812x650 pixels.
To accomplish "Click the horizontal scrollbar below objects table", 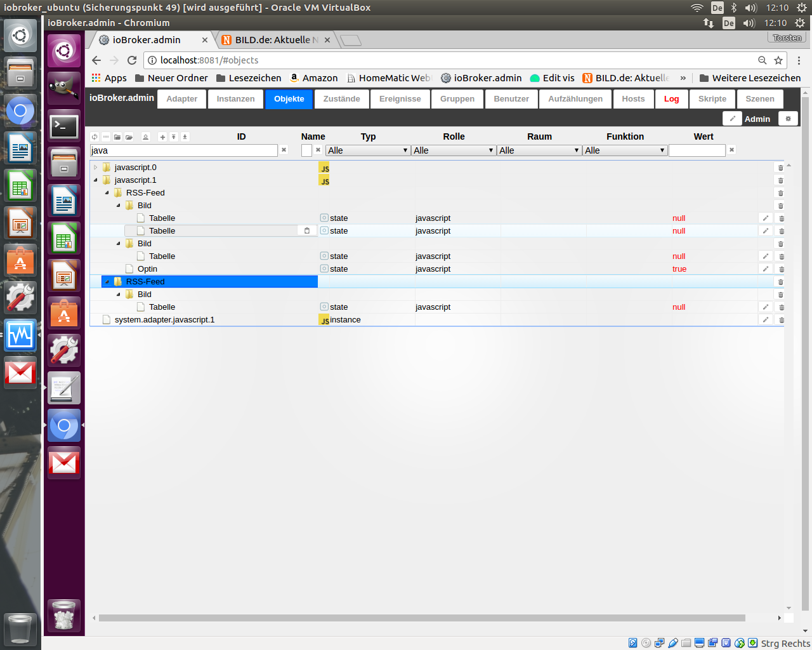I will pyautogui.click(x=422, y=618).
